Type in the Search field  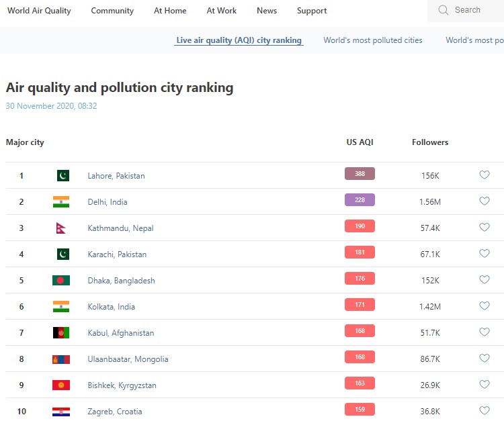tap(474, 10)
